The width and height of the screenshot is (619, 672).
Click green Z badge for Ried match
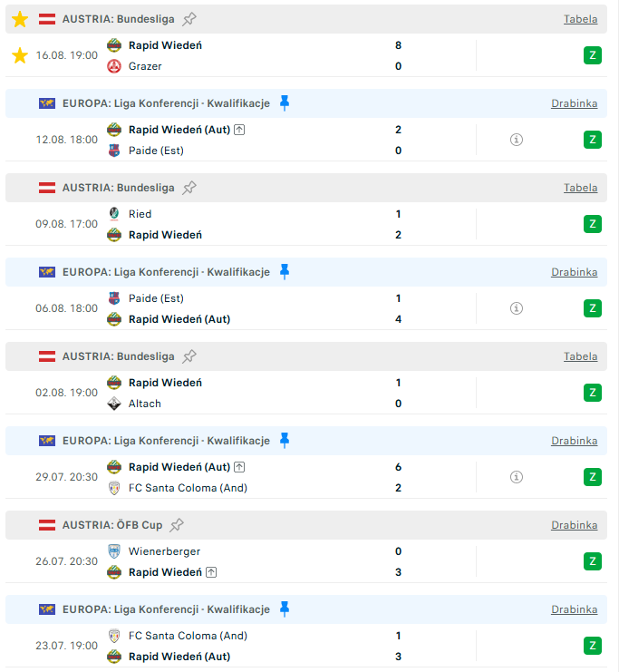[x=593, y=224]
